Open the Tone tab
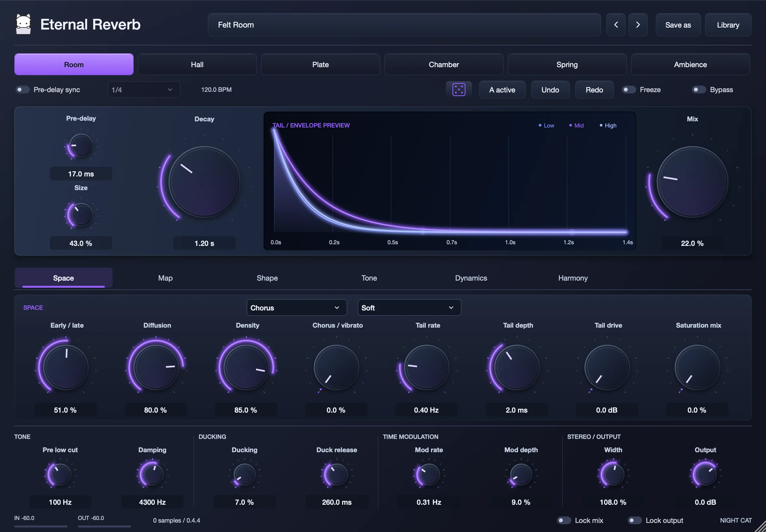Screen dimensions: 766x532 tap(369, 278)
